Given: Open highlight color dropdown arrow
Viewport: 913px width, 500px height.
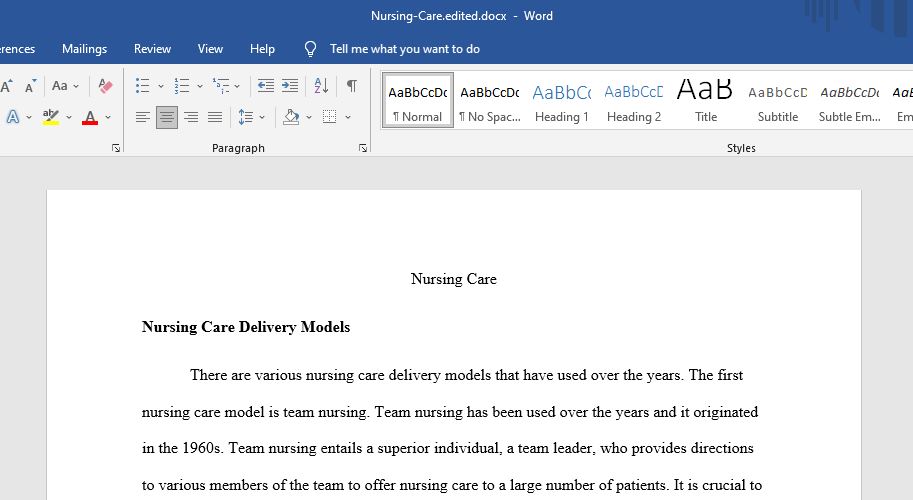Looking at the screenshot, I should tap(69, 118).
